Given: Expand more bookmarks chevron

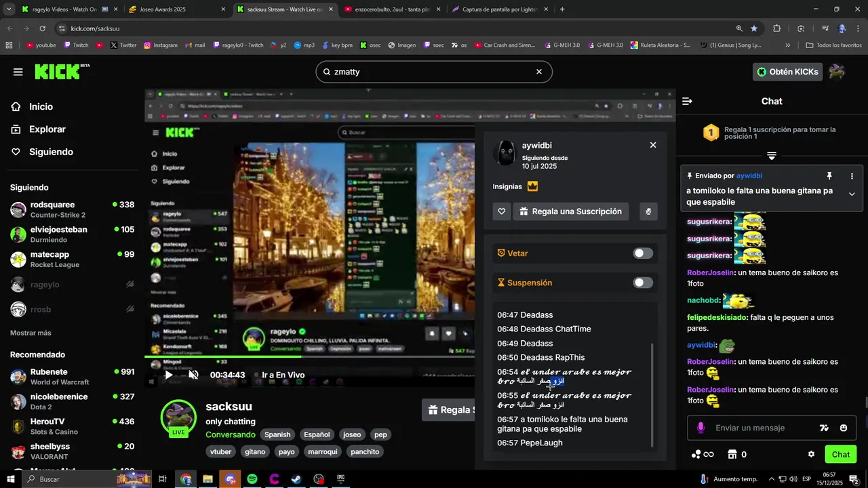Looking at the screenshot, I should 787,45.
